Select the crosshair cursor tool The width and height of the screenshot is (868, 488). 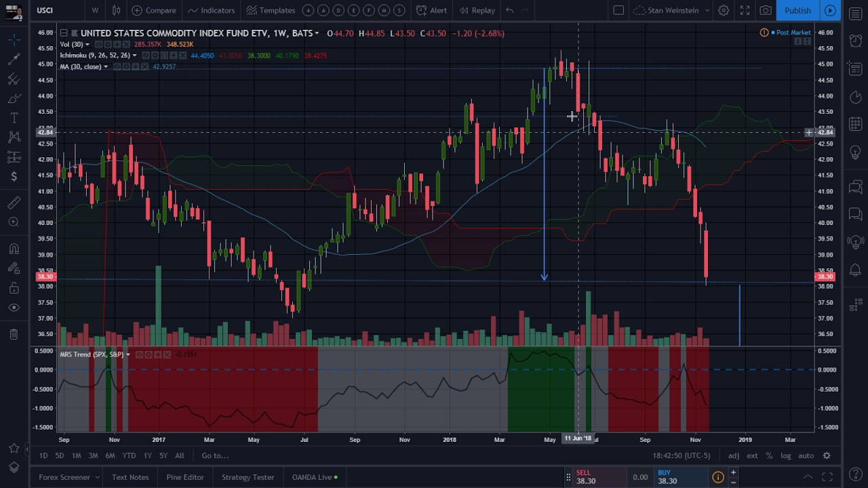point(14,40)
